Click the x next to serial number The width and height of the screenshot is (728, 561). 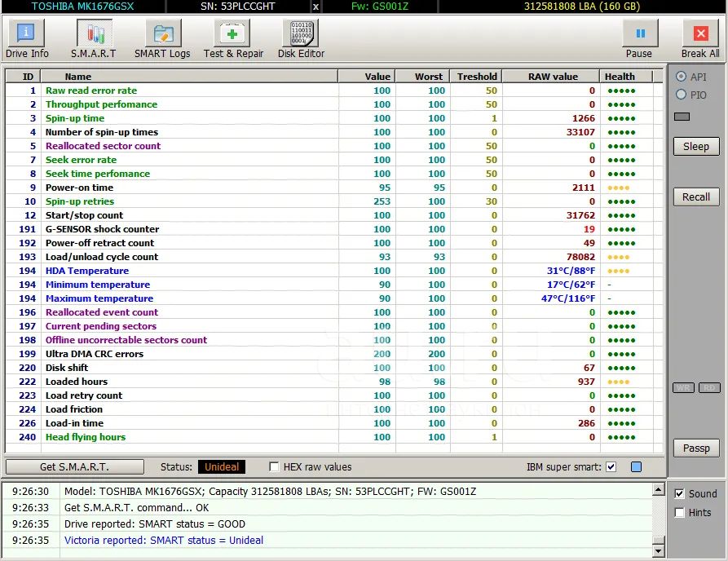tap(315, 7)
